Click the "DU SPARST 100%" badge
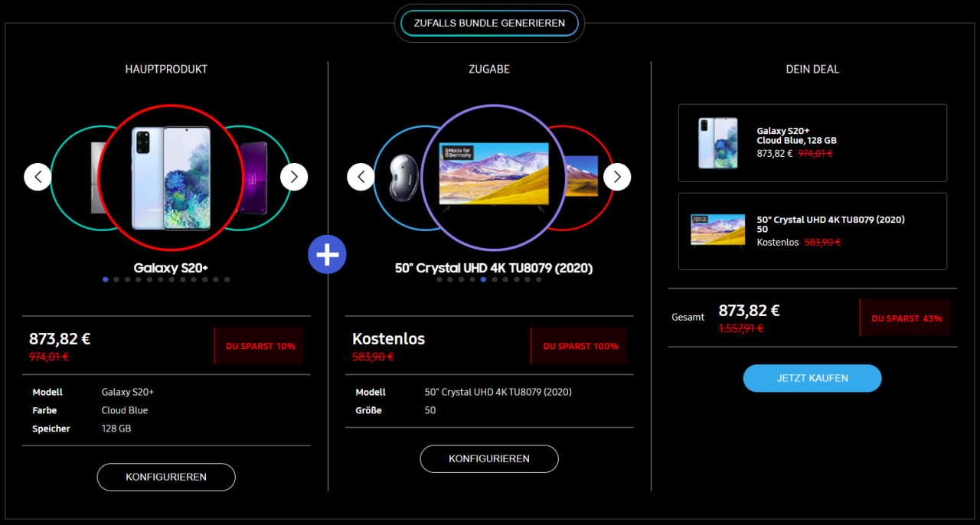980x525 pixels. [580, 346]
